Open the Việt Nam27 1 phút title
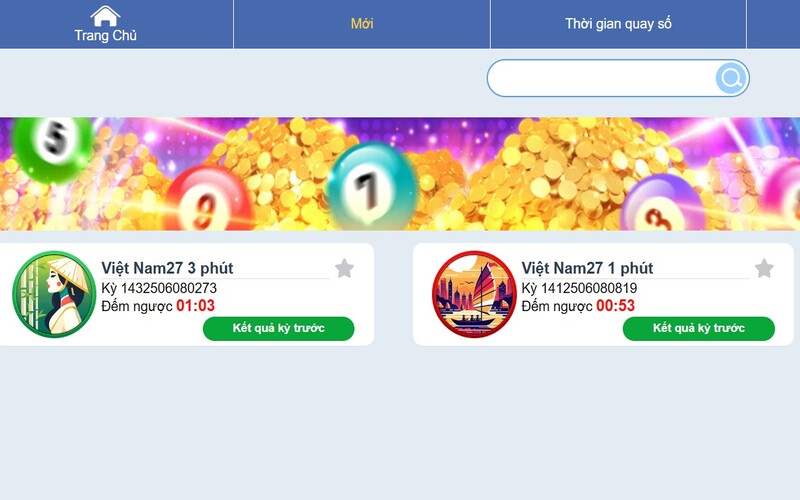Viewport: 800px width, 500px height. coord(587,268)
